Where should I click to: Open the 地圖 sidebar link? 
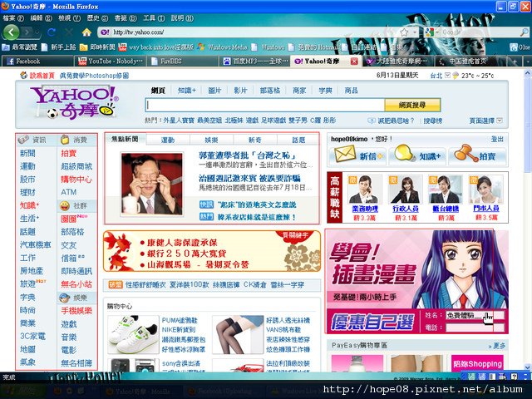[x=27, y=349]
